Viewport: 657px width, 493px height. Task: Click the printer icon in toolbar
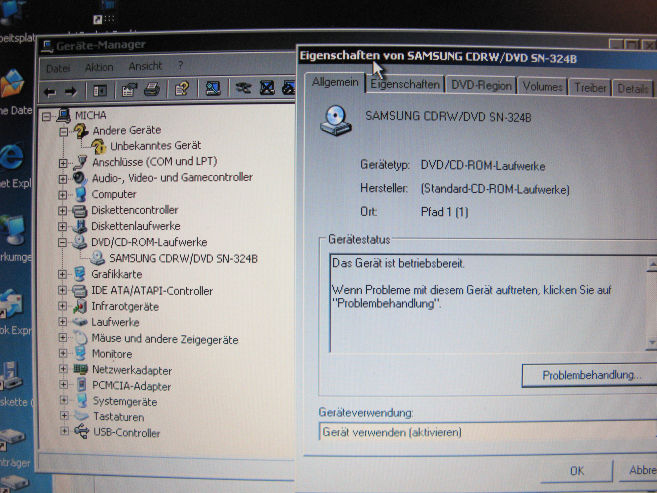click(151, 90)
